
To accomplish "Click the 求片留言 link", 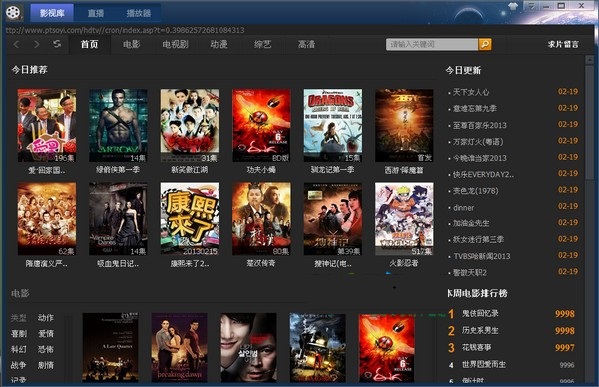I will click(563, 44).
